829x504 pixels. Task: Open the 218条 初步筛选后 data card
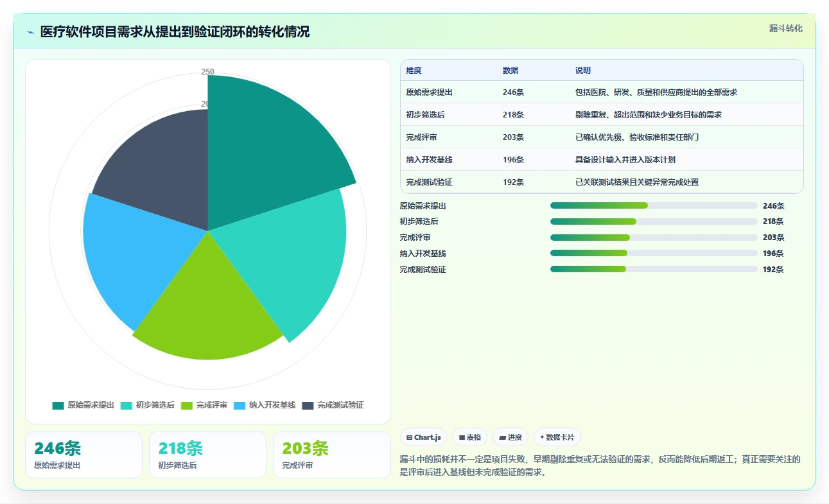[207, 455]
